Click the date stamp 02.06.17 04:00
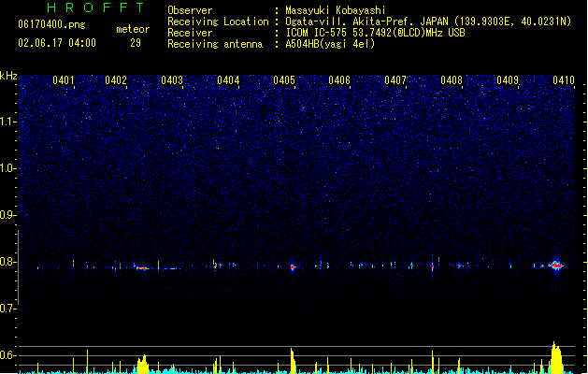This screenshot has width=588, height=374. pos(57,43)
